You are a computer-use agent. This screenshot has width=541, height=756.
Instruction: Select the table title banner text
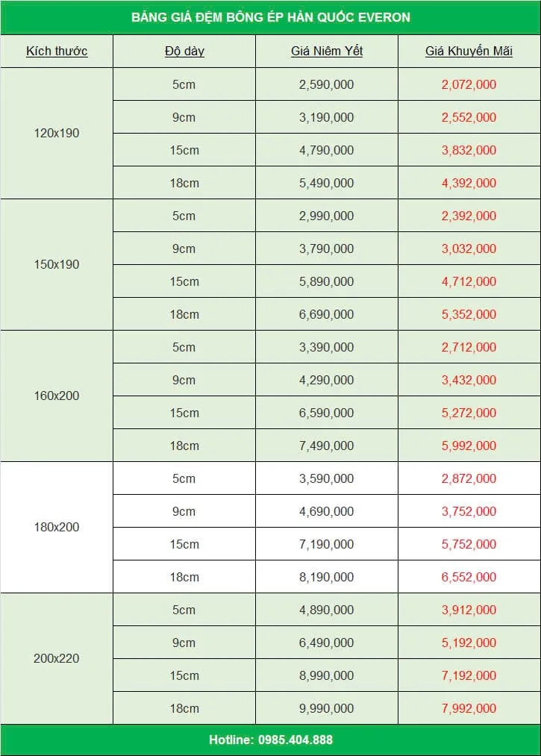(271, 17)
